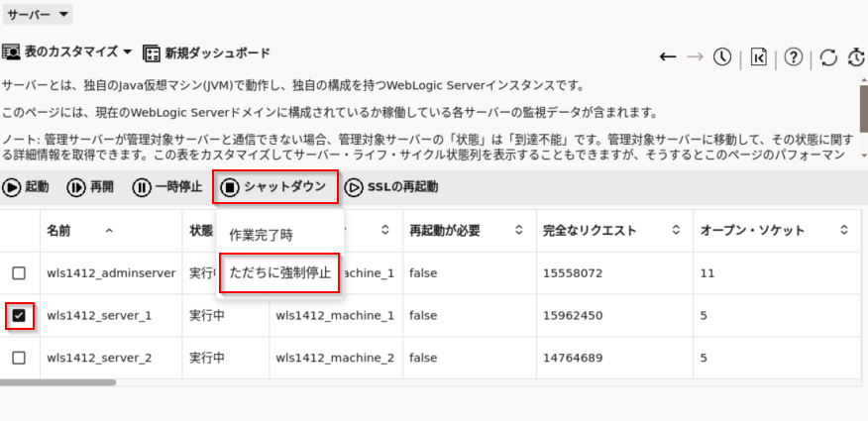
Task: Click the SSLの再起動 button
Action: point(391,186)
